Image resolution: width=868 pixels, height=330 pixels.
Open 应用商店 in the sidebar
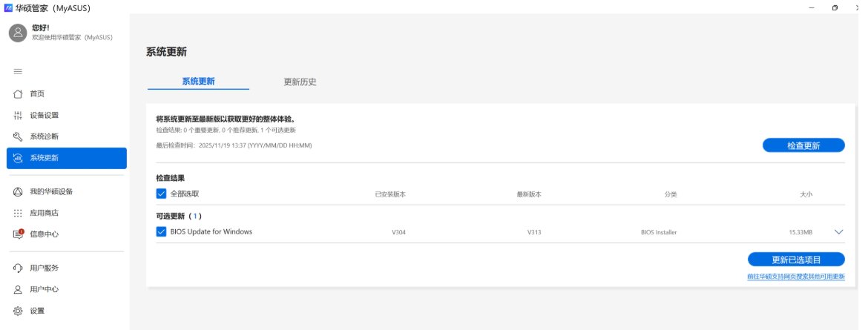coord(67,213)
